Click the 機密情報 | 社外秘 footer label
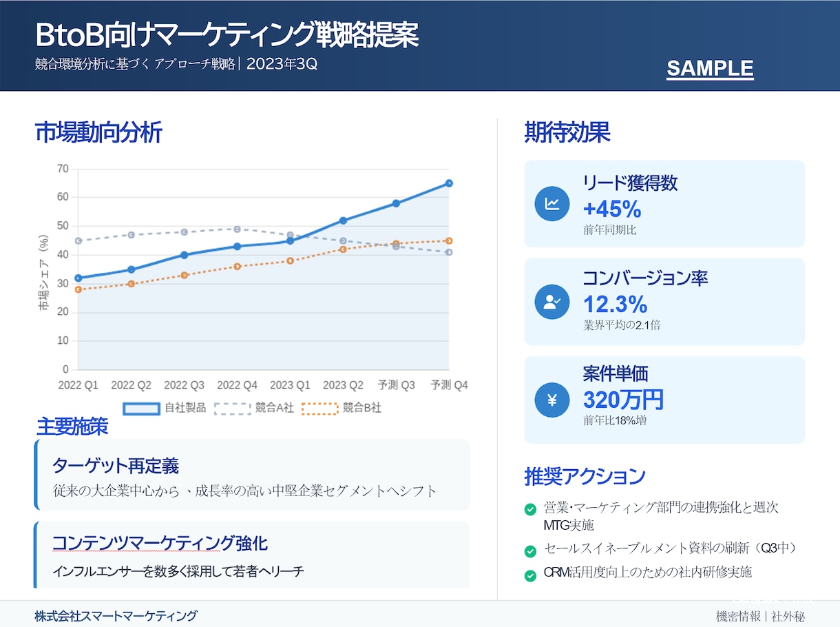Screen dimensions: 840x627 pyautogui.click(x=761, y=617)
